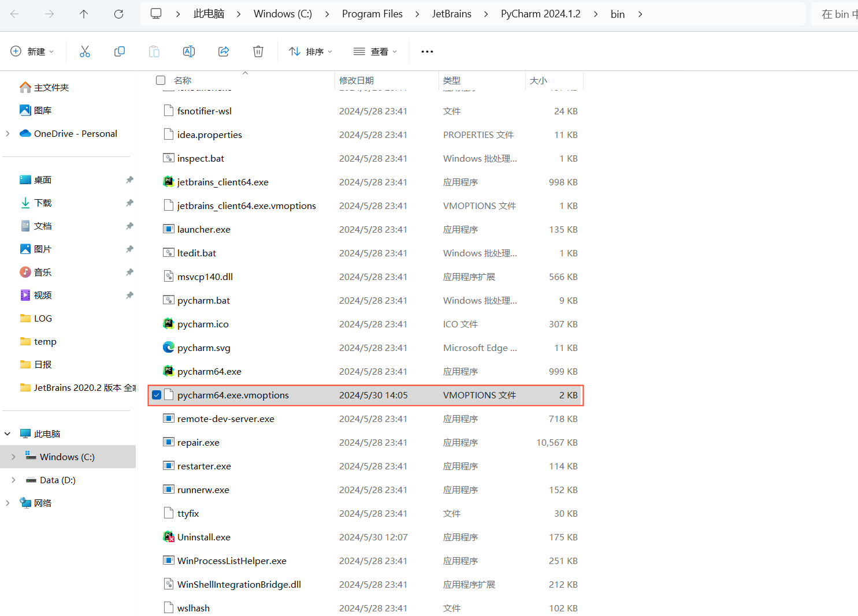The image size is (858, 616).
Task: Open the Sort (排序) dropdown
Action: pos(311,51)
